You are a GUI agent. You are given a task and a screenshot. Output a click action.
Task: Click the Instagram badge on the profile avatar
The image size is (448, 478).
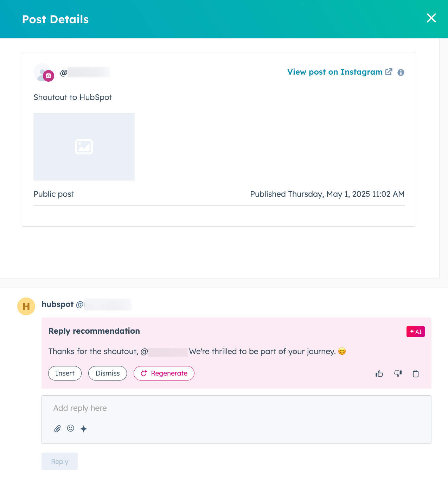click(49, 76)
